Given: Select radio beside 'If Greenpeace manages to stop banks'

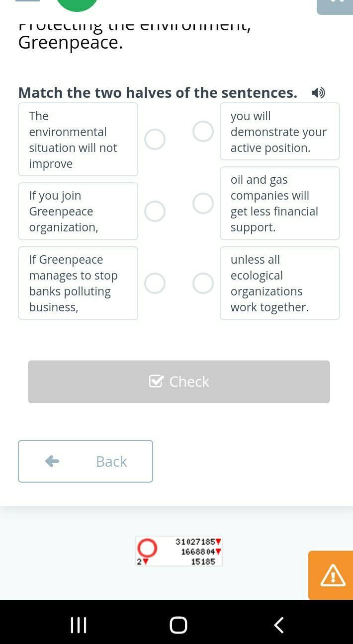Looking at the screenshot, I should 155,284.
